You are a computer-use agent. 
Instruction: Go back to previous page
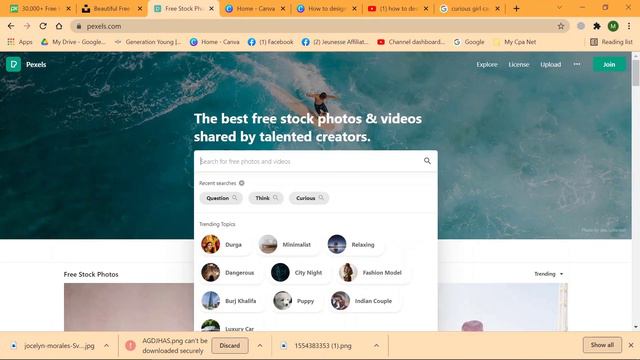(11, 26)
